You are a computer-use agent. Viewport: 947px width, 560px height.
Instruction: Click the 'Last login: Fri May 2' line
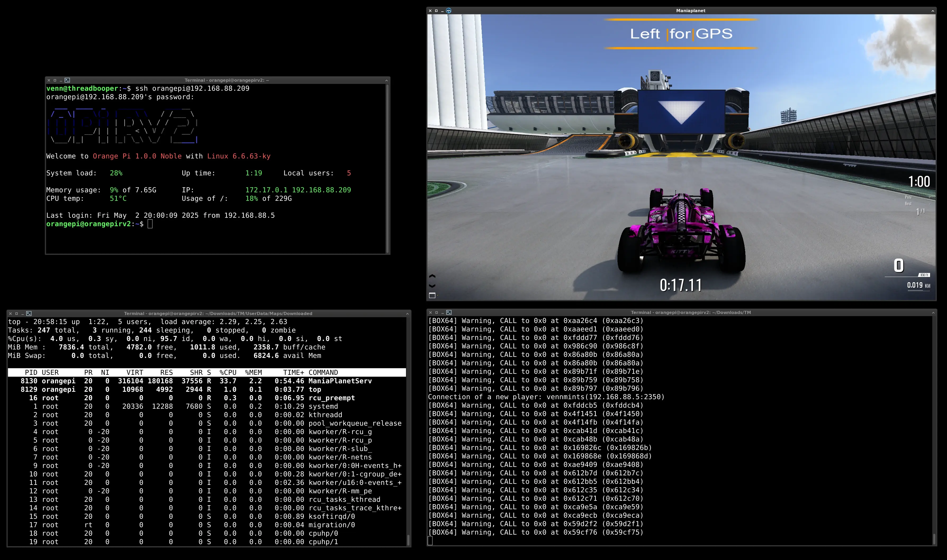click(160, 216)
